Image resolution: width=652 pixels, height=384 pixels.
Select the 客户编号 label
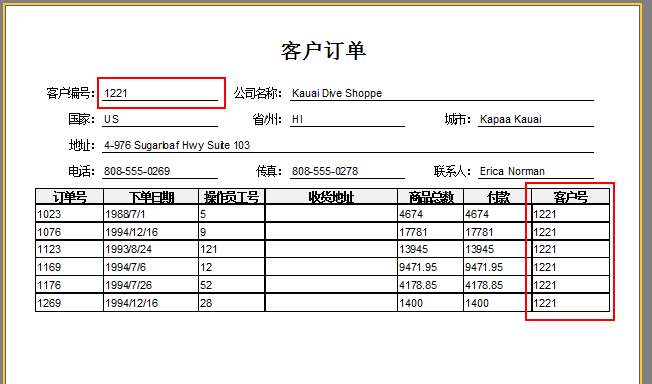pyautogui.click(x=70, y=93)
